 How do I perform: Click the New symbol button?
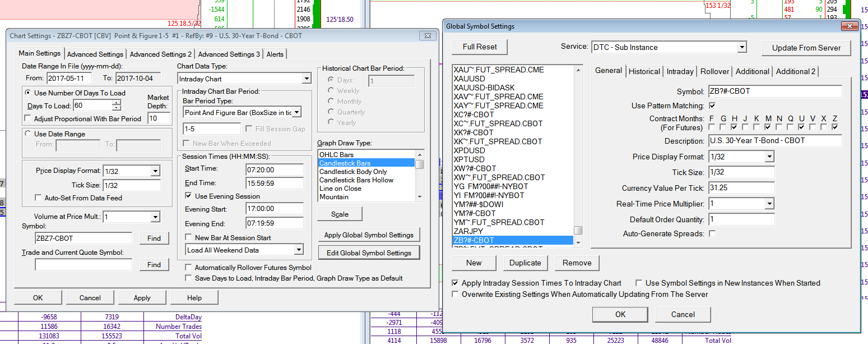474,263
